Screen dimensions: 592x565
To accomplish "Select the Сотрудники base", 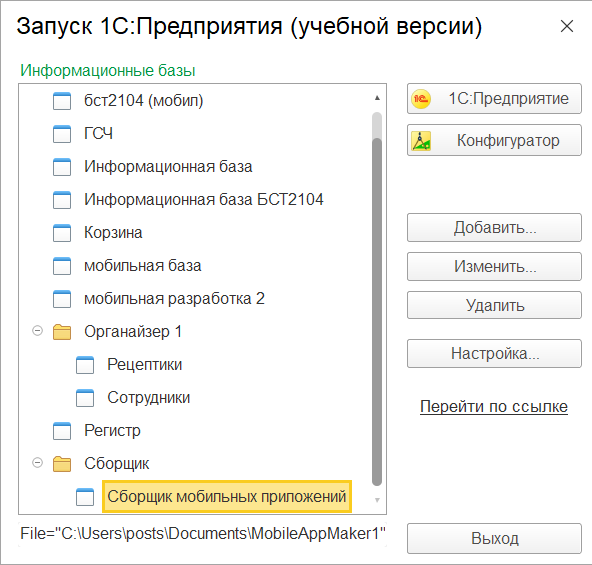I will click(x=148, y=398).
